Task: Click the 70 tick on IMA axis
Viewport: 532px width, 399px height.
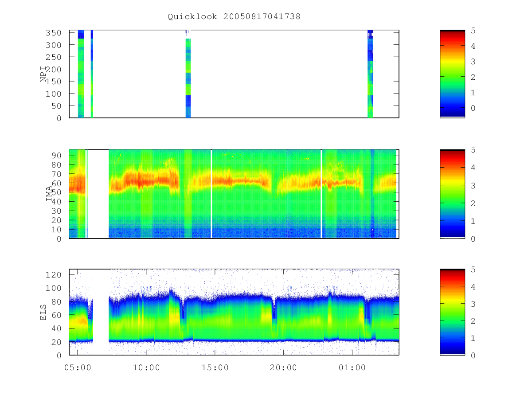Action: [57, 174]
